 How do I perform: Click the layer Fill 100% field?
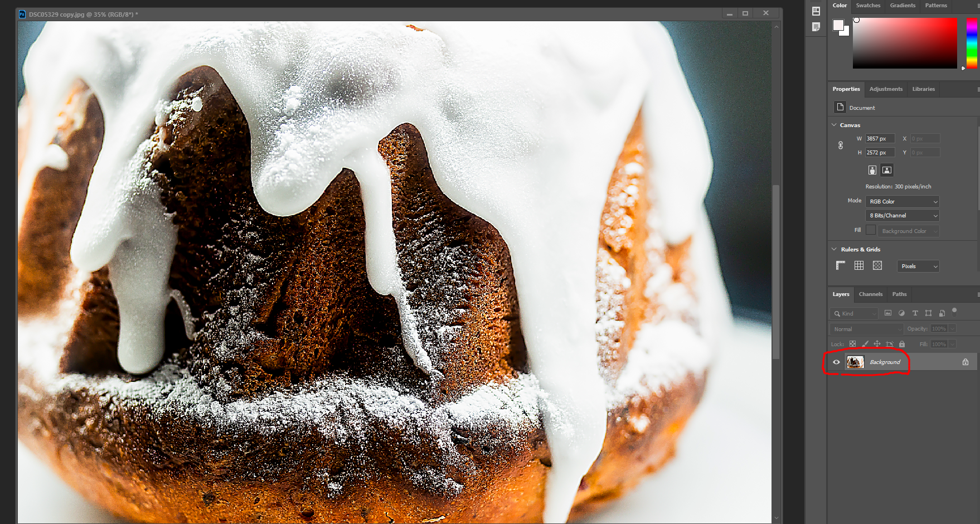939,344
